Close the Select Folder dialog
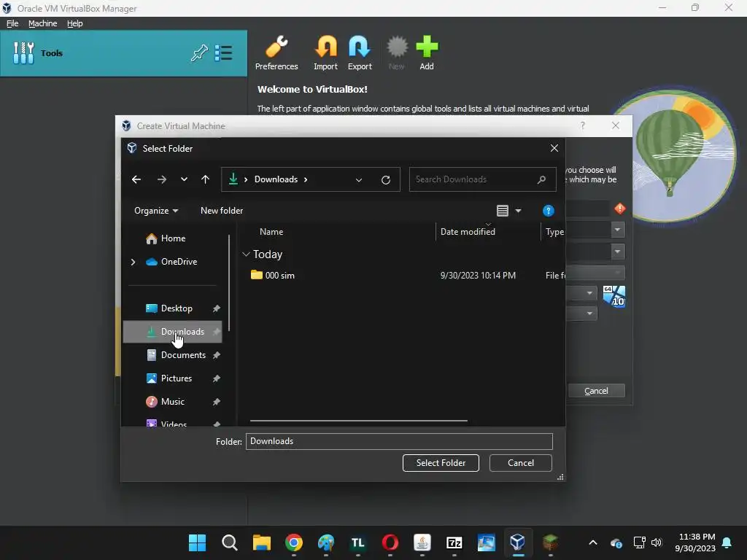Image resolution: width=747 pixels, height=560 pixels. pyautogui.click(x=554, y=148)
